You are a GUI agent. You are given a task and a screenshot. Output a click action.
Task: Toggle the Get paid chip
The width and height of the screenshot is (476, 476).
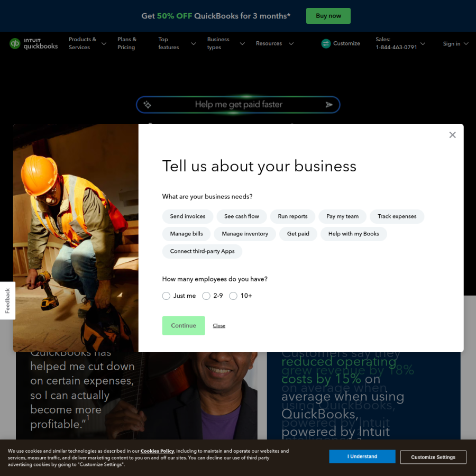(x=298, y=234)
